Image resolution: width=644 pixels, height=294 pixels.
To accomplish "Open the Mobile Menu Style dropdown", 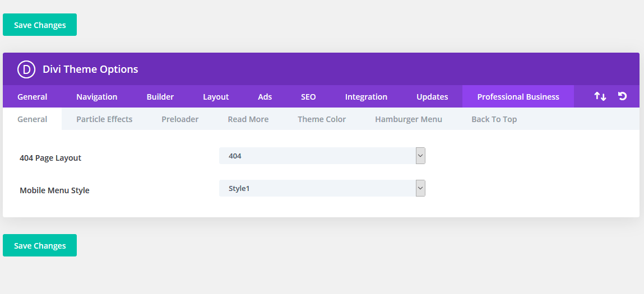I will [x=322, y=188].
